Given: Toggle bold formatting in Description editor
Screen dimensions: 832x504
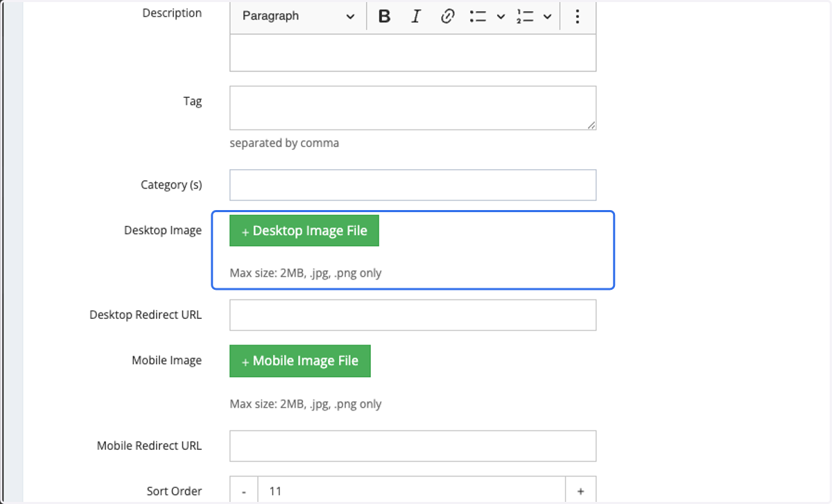Looking at the screenshot, I should tap(385, 17).
